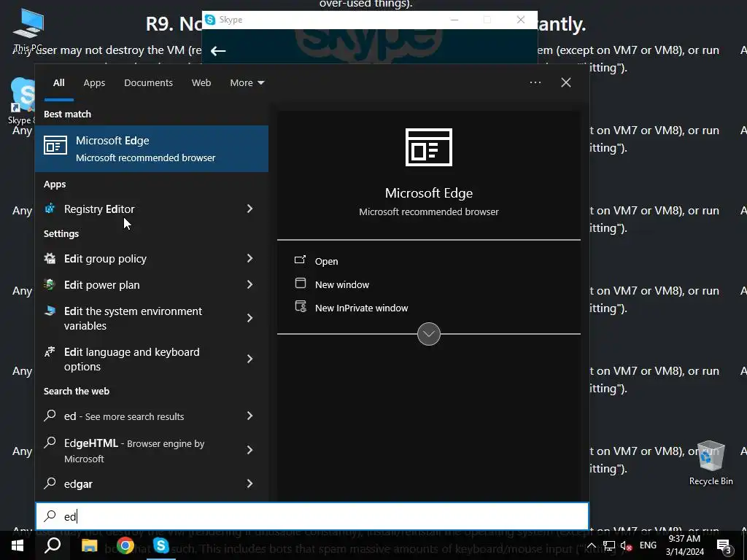The height and width of the screenshot is (560, 747).
Task: Click the ENG language indicator
Action: click(648, 545)
